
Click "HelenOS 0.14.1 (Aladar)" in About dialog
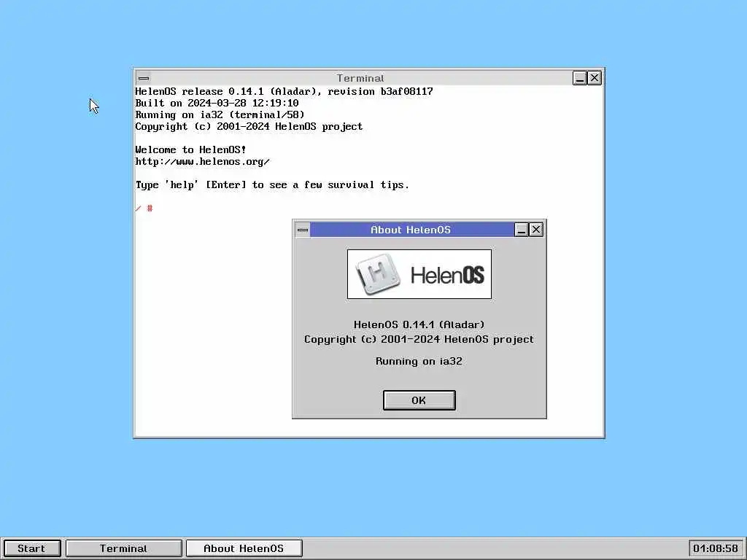coord(419,324)
